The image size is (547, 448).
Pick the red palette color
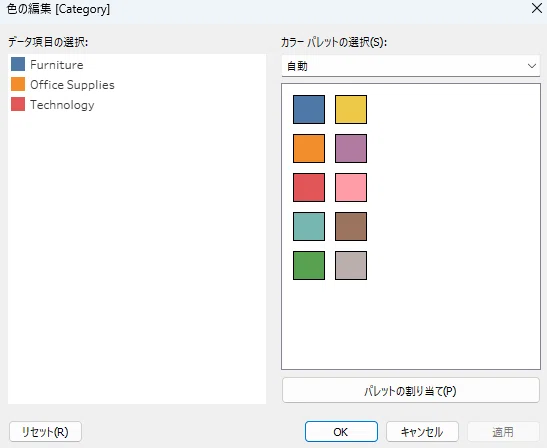(x=309, y=187)
